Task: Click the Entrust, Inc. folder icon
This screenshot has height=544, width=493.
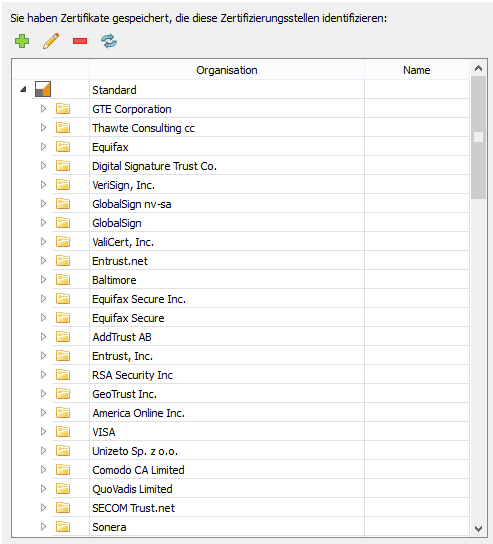Action: [63, 356]
